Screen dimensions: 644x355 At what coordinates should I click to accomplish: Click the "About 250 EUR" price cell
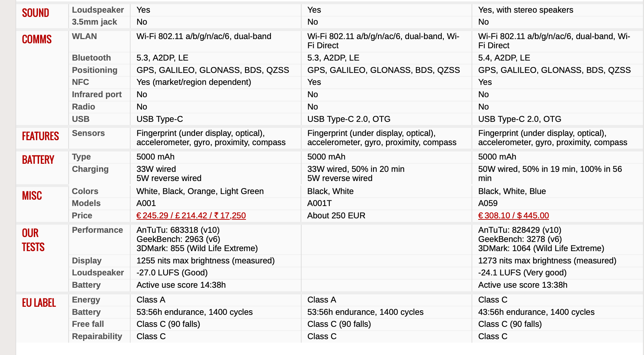(336, 216)
